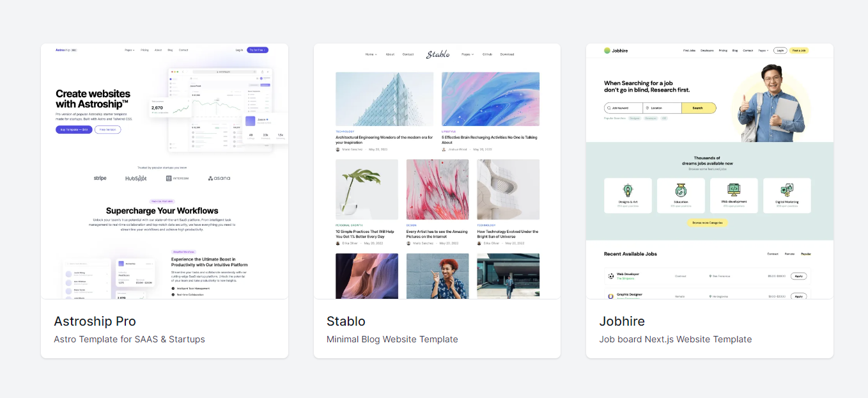Click the 2,670 stat card
Viewport: 868px width, 398px height.
tap(169, 108)
